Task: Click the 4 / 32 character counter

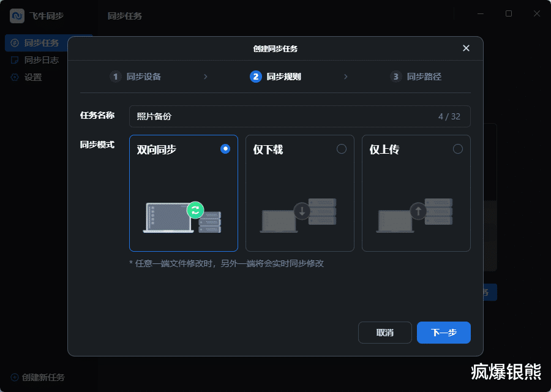Action: (449, 117)
